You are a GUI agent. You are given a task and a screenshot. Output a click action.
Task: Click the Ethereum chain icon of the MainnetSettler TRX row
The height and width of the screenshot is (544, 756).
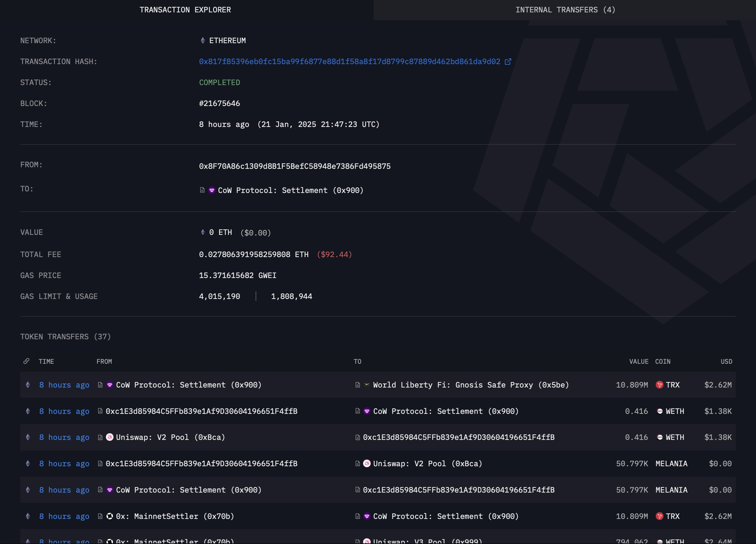click(x=28, y=516)
